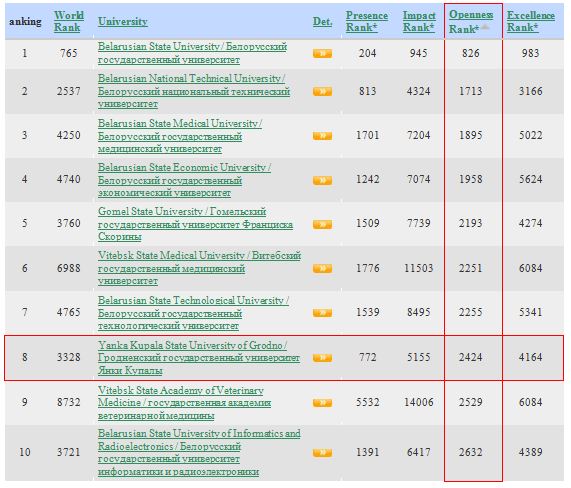
Task: Open Vitebsk State Medical University link
Action: click(x=199, y=268)
